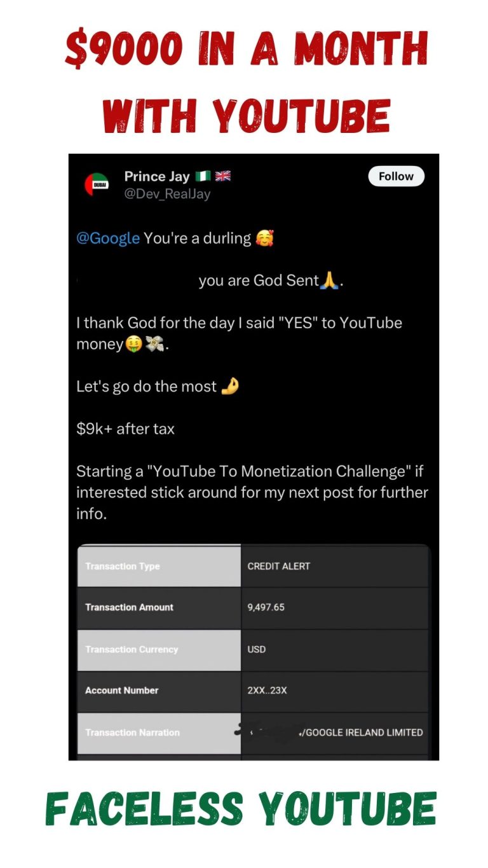Open the Prince Jay display name
This screenshot has width=488, height=868.
157,176
